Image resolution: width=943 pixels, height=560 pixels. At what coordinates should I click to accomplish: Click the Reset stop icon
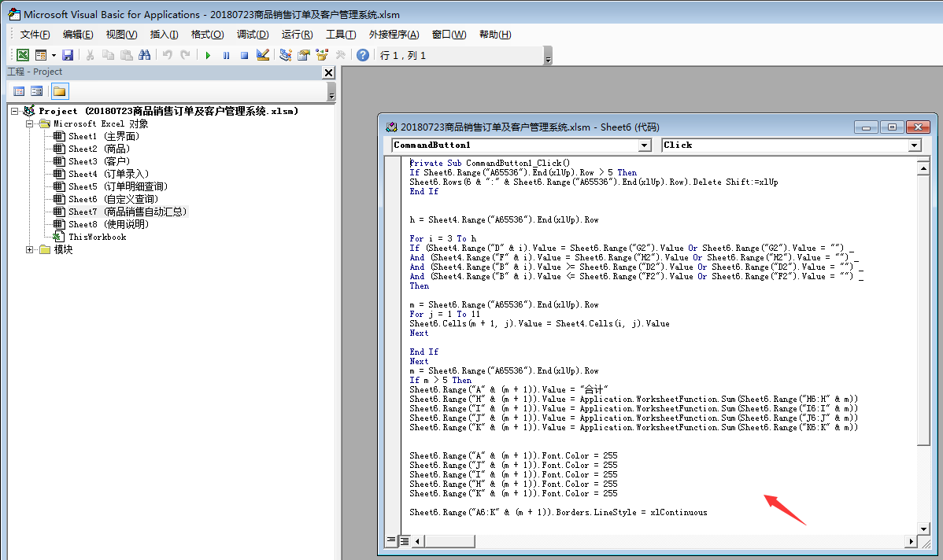click(244, 55)
